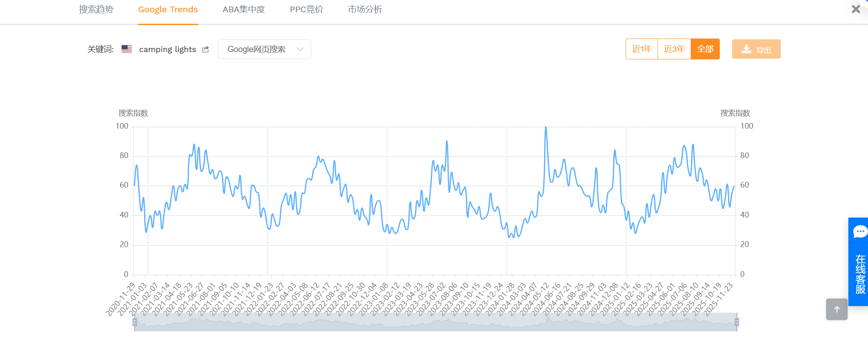This screenshot has width=868, height=354.
Task: Click the dropdown chevron arrow in the search type box
Action: click(301, 49)
